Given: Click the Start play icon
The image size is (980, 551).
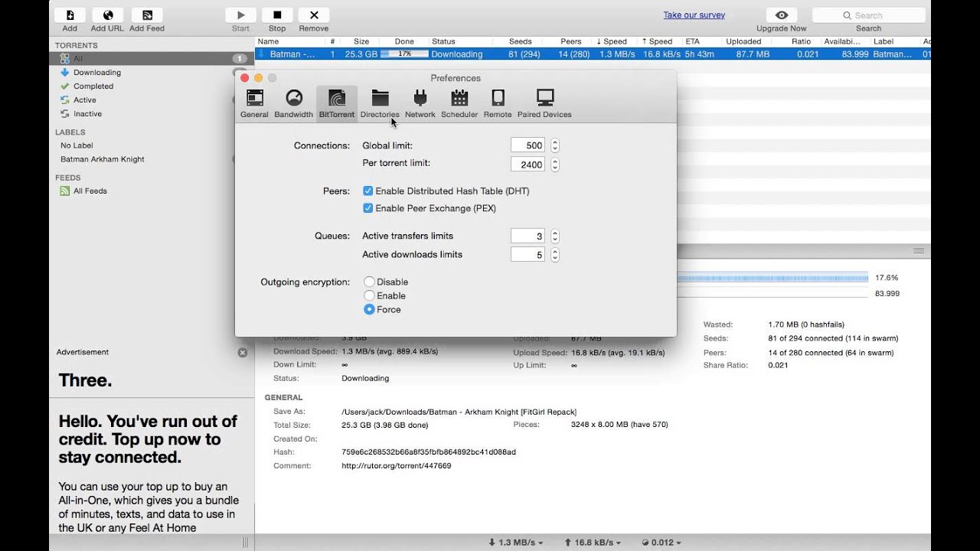Looking at the screenshot, I should coord(241,15).
